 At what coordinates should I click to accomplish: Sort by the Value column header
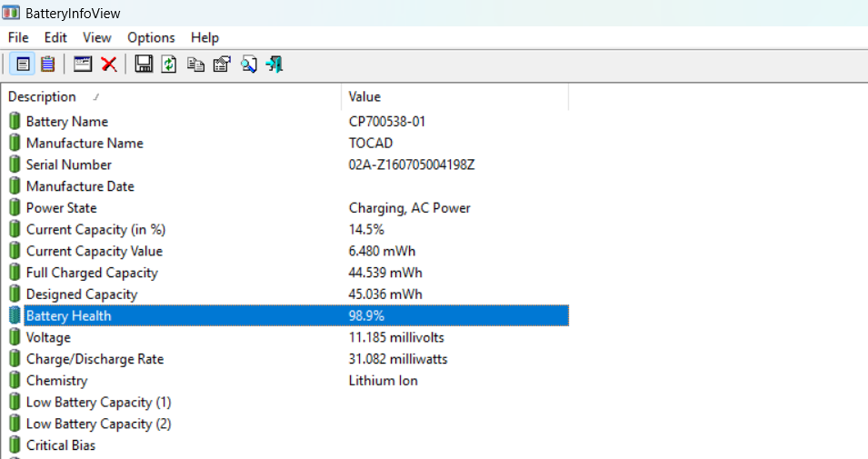pyautogui.click(x=455, y=96)
